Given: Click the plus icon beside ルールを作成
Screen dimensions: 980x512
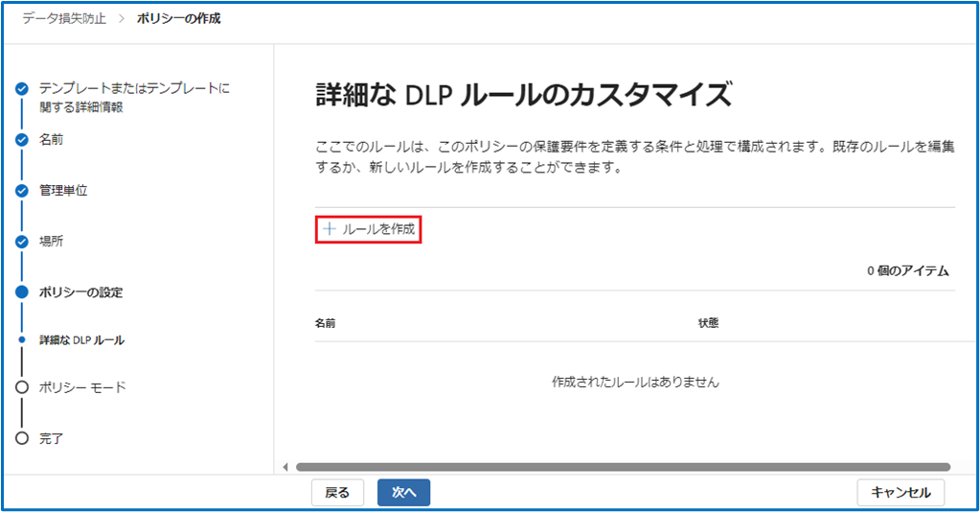Looking at the screenshot, I should click(x=330, y=229).
